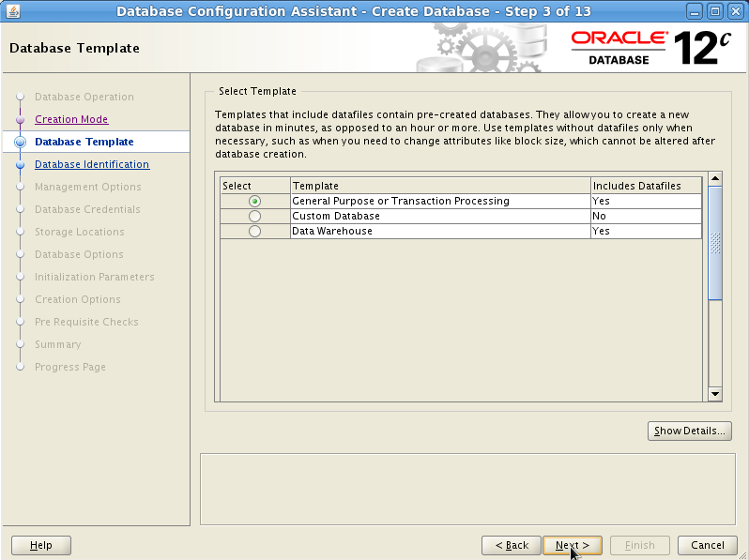749x560 pixels.
Task: Open Help for this step
Action: coord(41,545)
